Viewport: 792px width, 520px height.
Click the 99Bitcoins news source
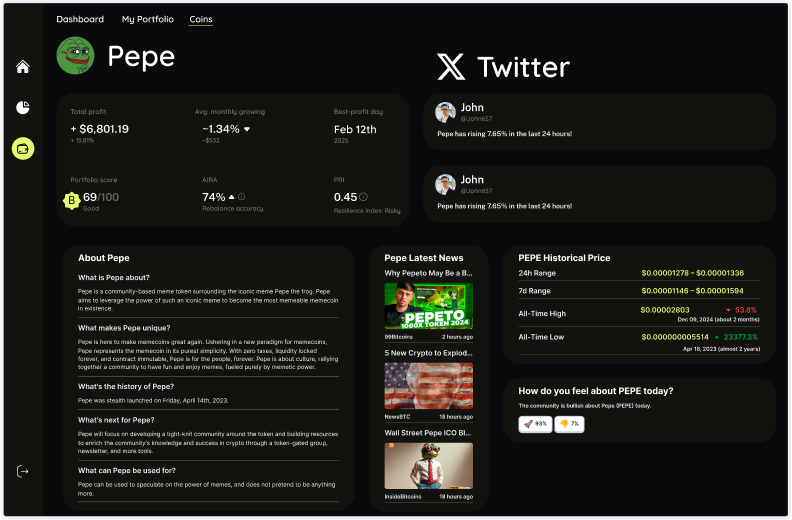(x=399, y=337)
